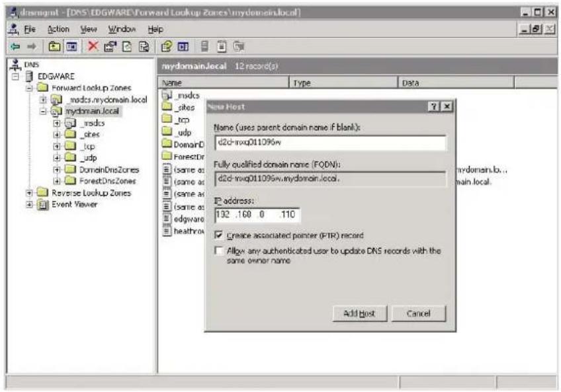This screenshot has width=561, height=392.
Task: Sort list by Name column header
Action: coord(223,83)
